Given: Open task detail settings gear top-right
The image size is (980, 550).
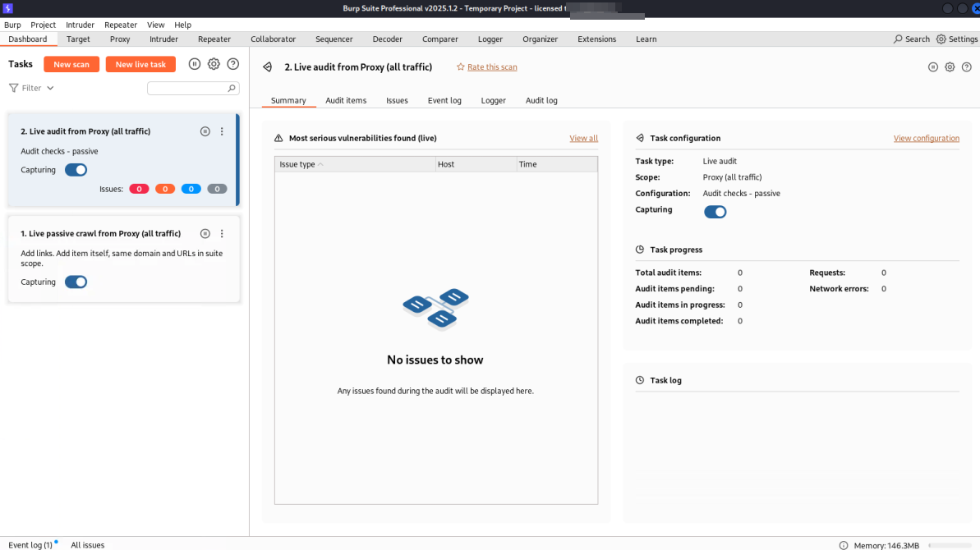Looking at the screenshot, I should point(950,66).
